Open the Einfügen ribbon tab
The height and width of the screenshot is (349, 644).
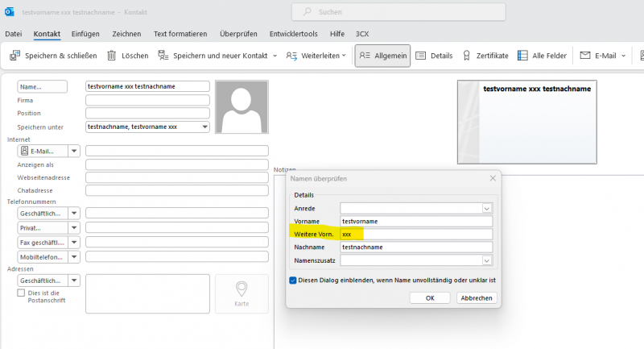tap(85, 34)
